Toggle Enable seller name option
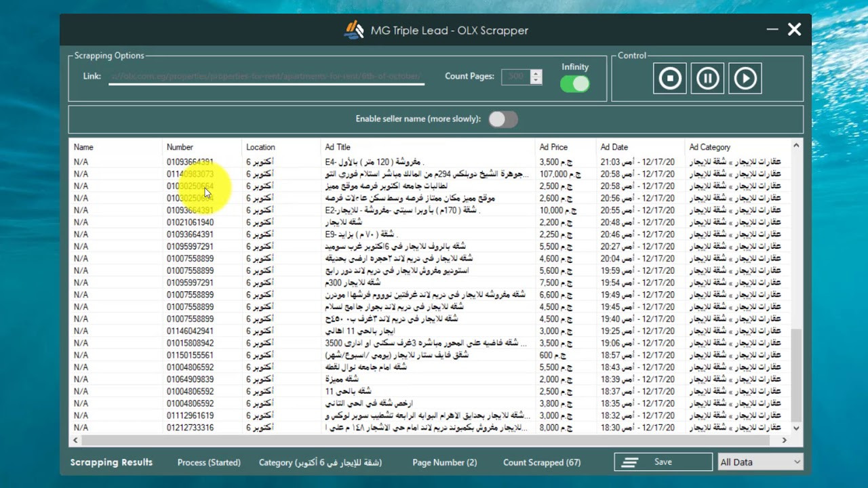This screenshot has height=488, width=868. [x=503, y=118]
